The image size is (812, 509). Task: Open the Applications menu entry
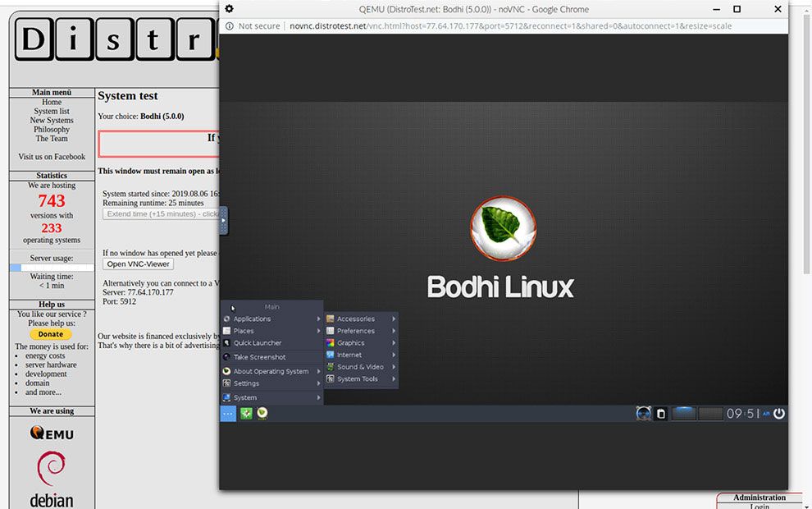(271, 319)
